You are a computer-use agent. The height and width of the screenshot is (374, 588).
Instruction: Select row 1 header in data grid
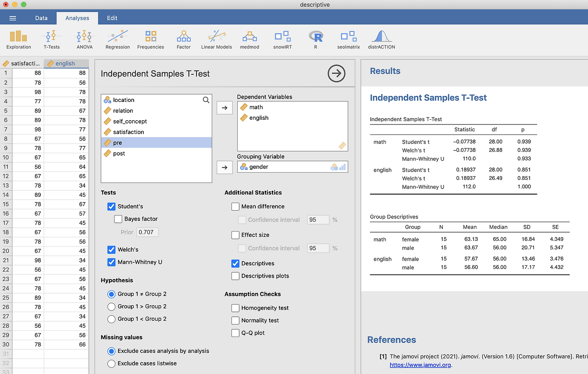click(6, 73)
